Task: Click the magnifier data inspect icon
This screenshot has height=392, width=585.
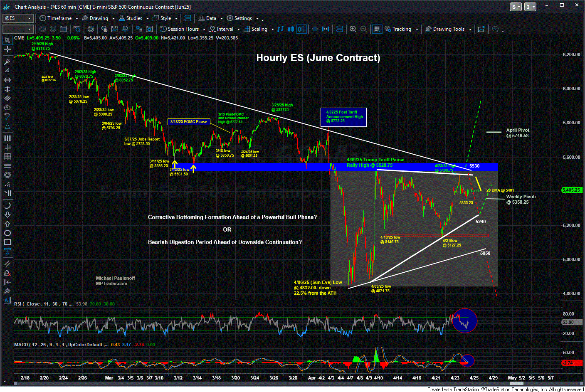Action: (77, 29)
